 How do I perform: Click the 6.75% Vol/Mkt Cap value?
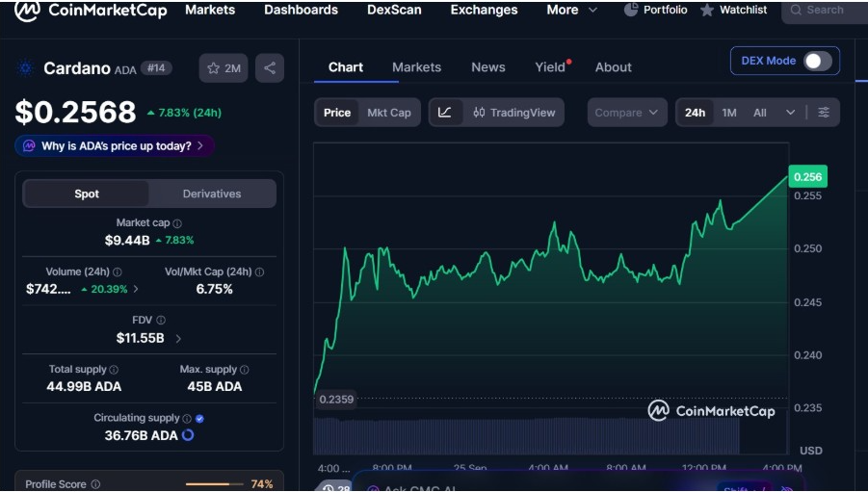(x=214, y=289)
